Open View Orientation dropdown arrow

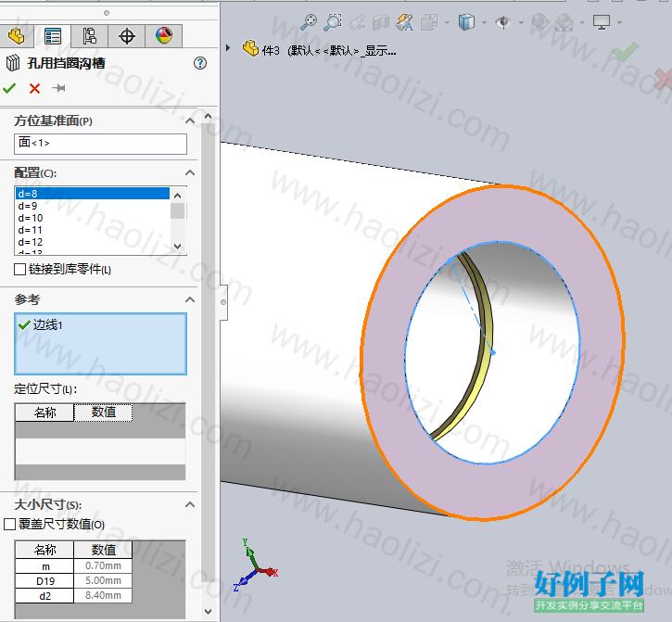[447, 22]
